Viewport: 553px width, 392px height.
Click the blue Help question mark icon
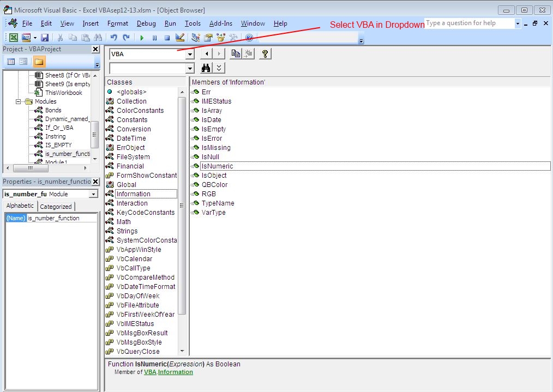coord(249,38)
